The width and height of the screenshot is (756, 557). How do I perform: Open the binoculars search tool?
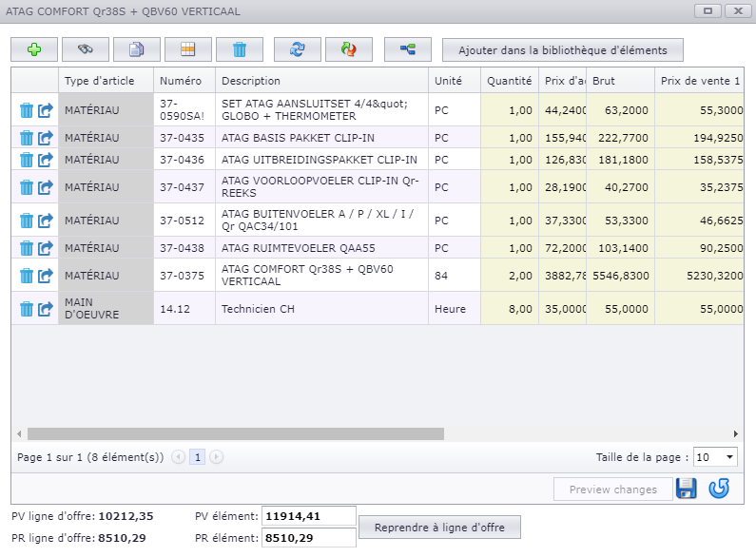(x=86, y=49)
